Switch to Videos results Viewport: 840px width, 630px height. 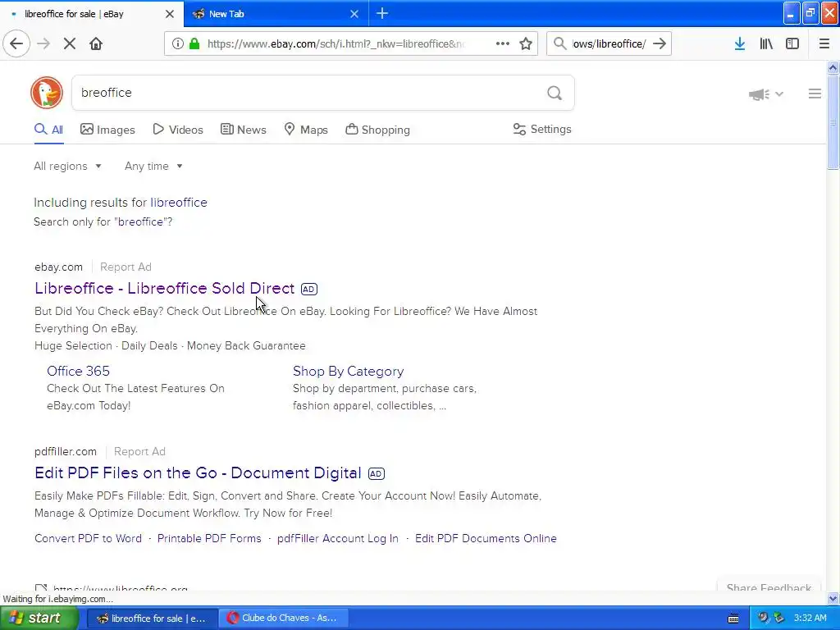[x=178, y=130]
